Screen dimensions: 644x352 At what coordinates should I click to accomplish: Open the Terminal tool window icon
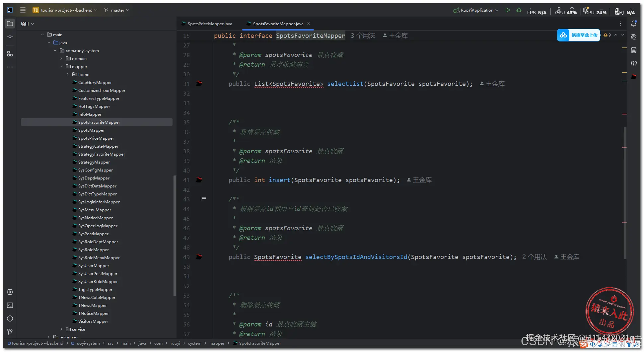[10, 305]
